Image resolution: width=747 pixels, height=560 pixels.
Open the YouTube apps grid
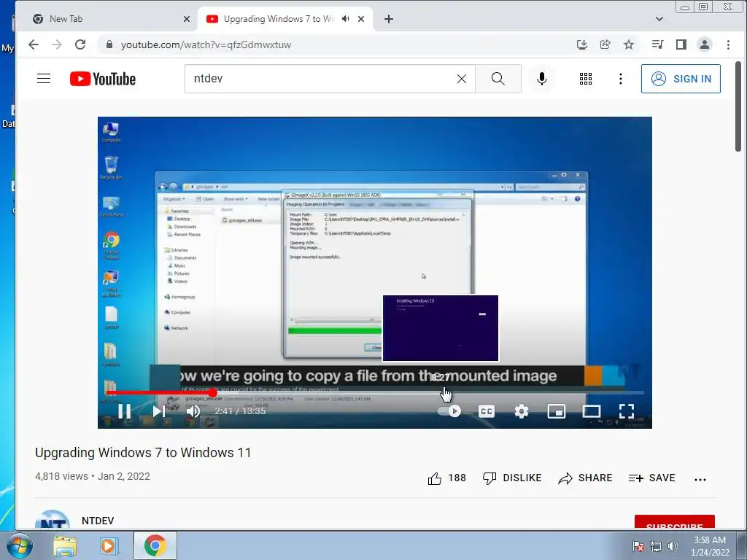coord(586,79)
